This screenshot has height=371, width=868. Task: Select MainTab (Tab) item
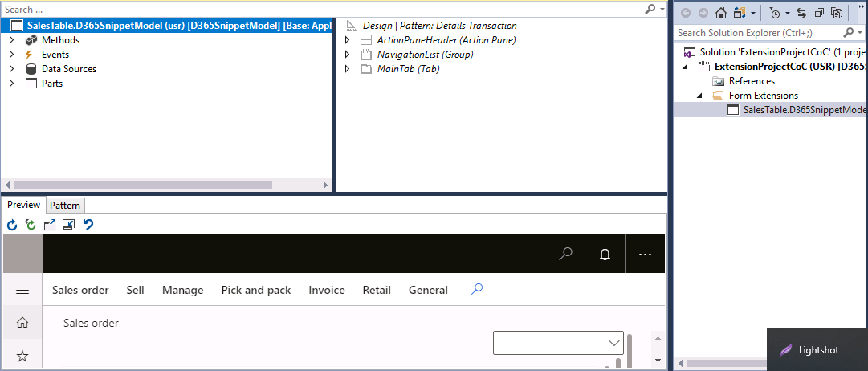click(409, 69)
